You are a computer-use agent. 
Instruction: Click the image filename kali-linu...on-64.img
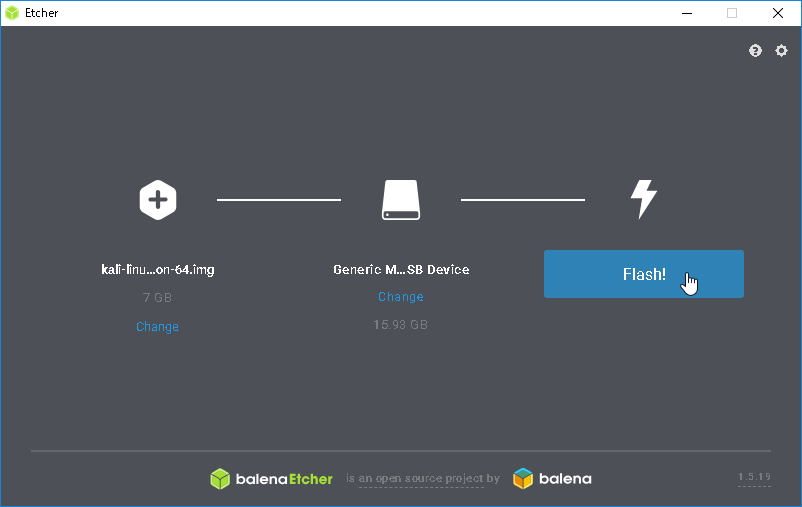[158, 270]
